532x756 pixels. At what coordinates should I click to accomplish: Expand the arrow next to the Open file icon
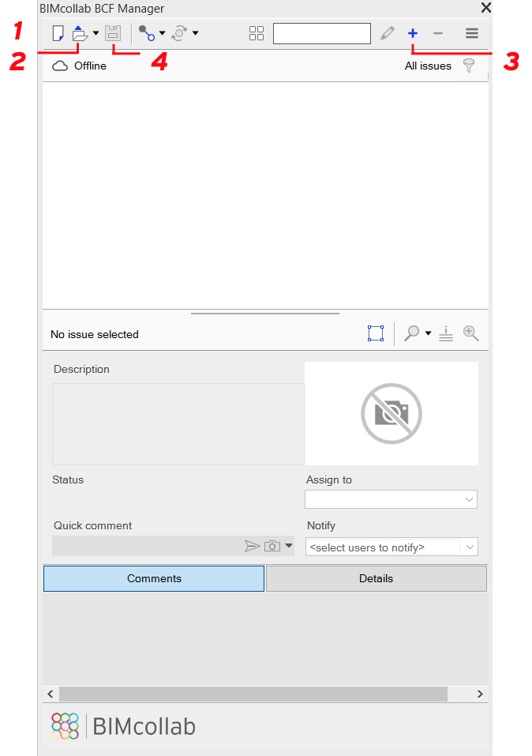[96, 33]
